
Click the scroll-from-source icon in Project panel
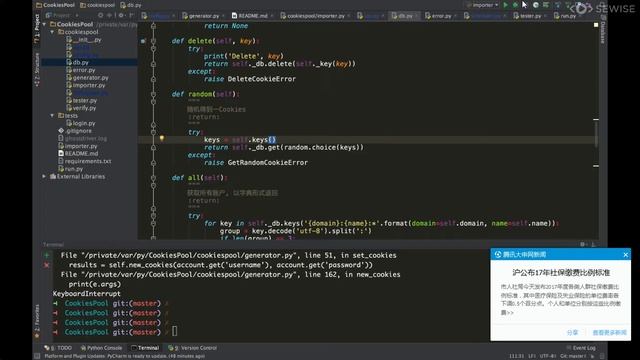click(100, 16)
